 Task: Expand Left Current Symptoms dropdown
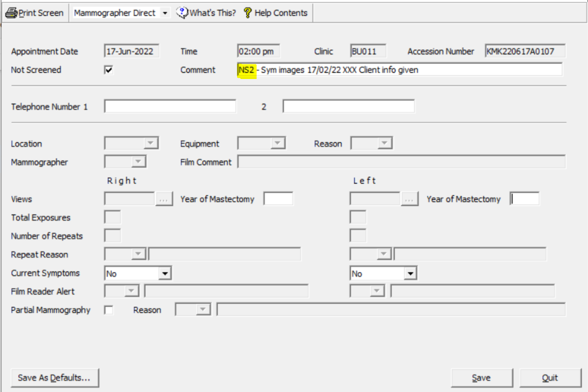[410, 273]
